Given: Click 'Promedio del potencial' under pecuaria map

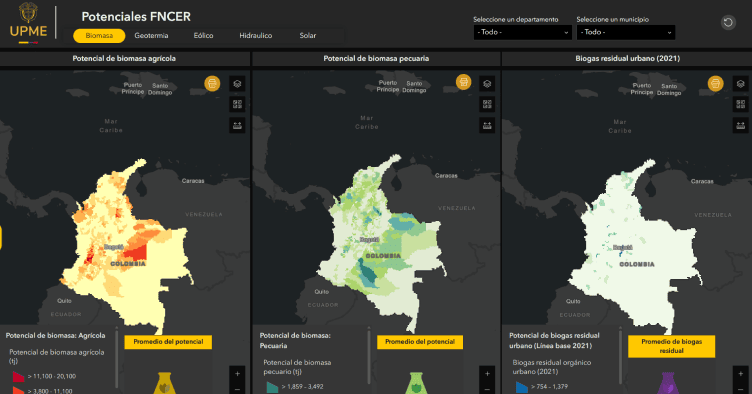Looking at the screenshot, I should [420, 342].
